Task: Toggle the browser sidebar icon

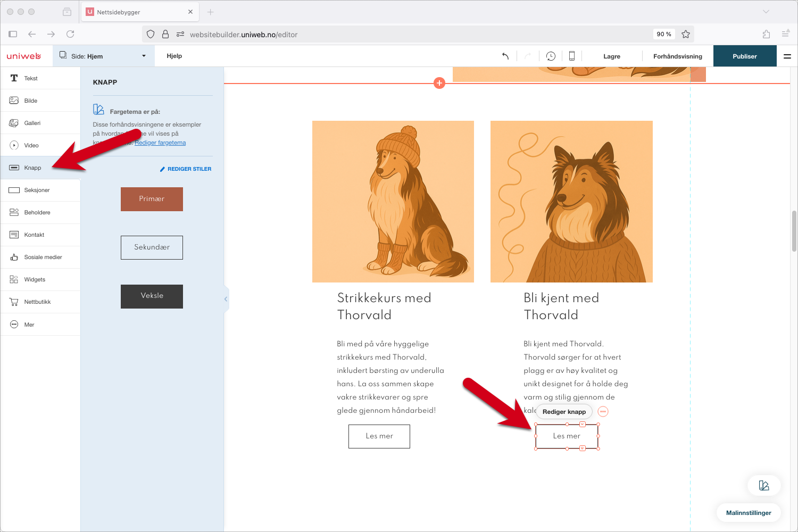Action: [x=13, y=34]
